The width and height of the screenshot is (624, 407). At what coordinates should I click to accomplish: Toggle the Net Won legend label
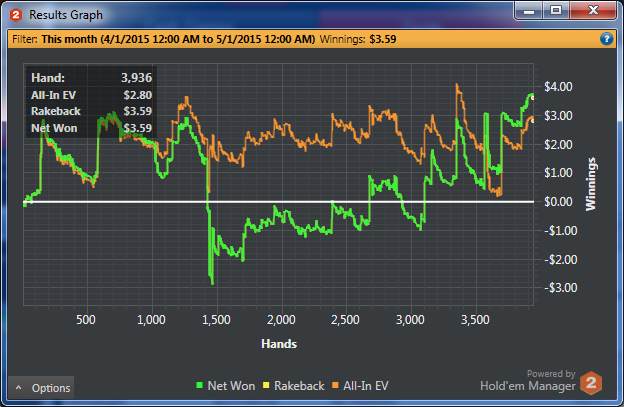(x=231, y=386)
